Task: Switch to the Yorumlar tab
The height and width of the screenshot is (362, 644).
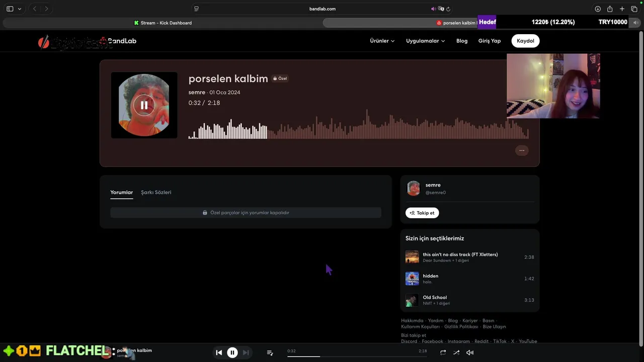Action: pyautogui.click(x=122, y=192)
